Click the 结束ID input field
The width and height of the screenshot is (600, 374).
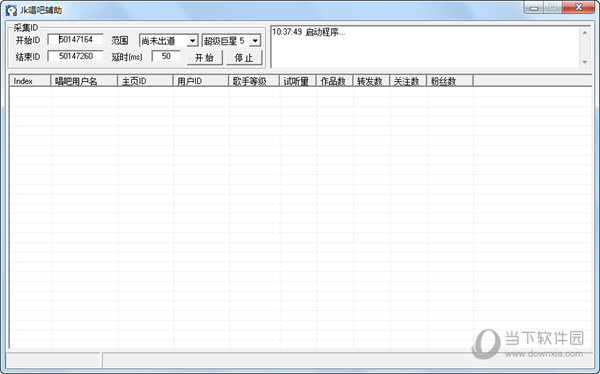pyautogui.click(x=75, y=56)
